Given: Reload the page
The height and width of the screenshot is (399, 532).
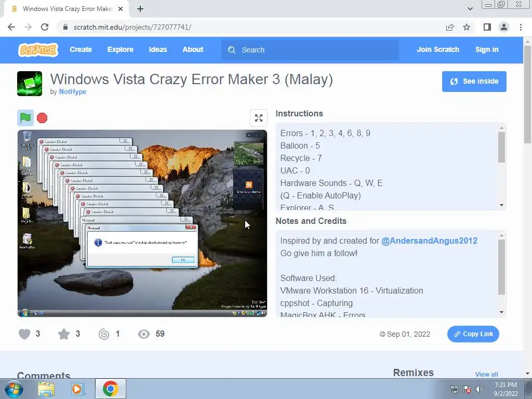Looking at the screenshot, I should [x=45, y=27].
